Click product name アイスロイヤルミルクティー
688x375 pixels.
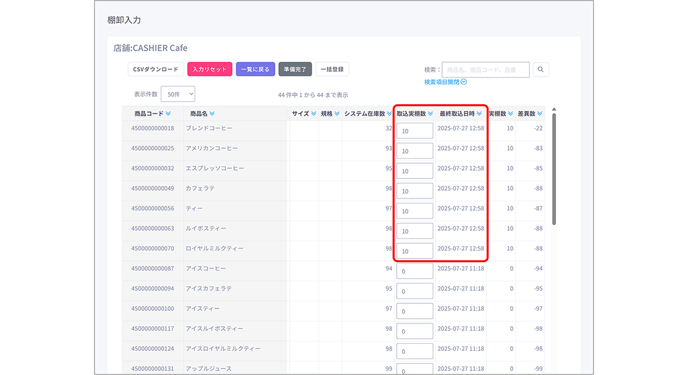point(223,349)
